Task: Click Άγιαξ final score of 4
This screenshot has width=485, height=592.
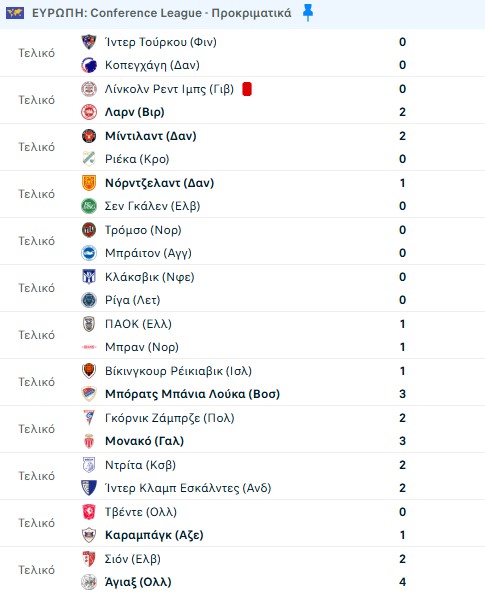Action: [403, 582]
